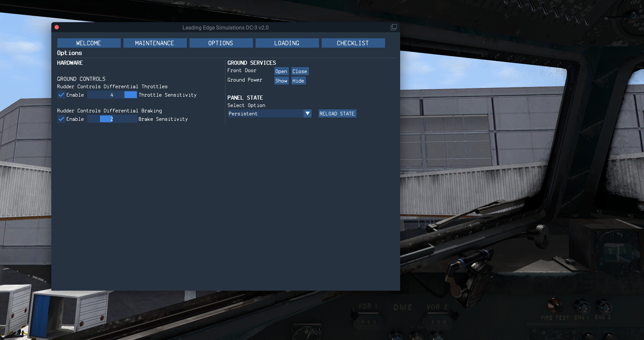Click the Select Option label
Screen dimensions: 644x340
pos(246,105)
